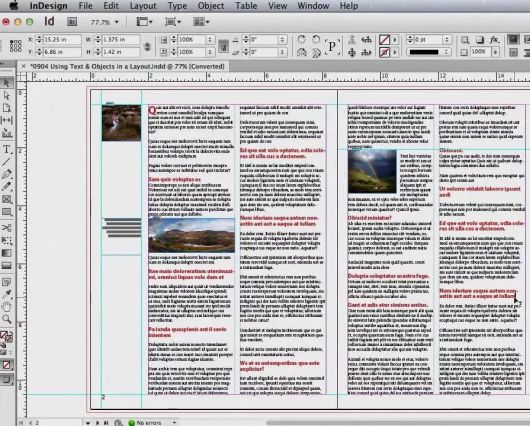Open the fx effects button

tap(494, 40)
